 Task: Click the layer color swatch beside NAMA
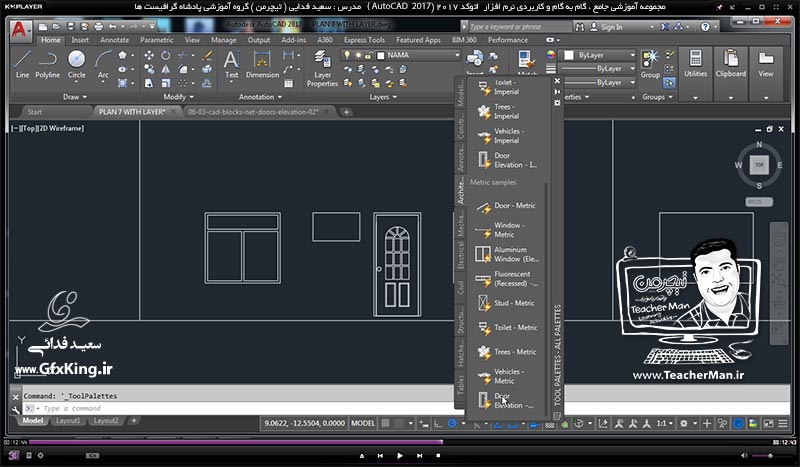[x=380, y=55]
